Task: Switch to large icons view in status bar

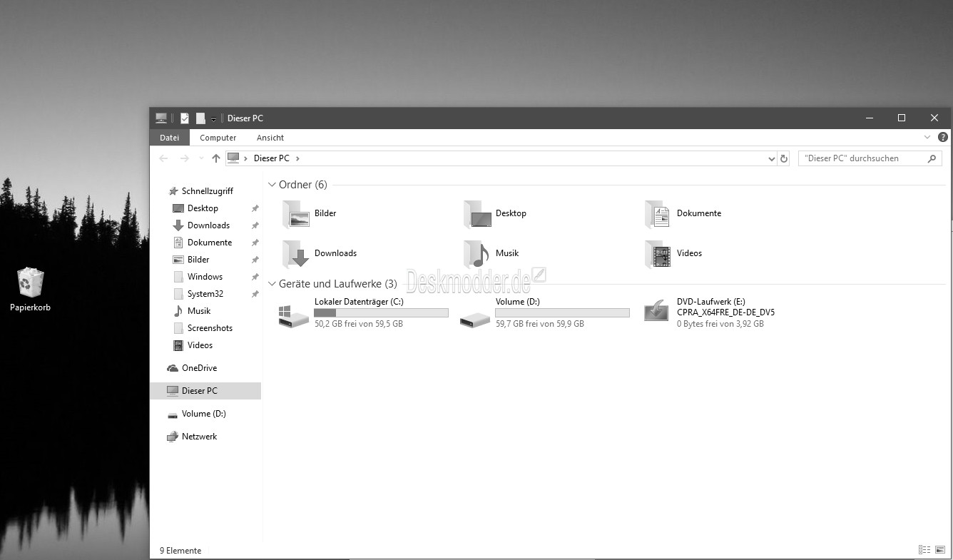Action: click(x=940, y=550)
